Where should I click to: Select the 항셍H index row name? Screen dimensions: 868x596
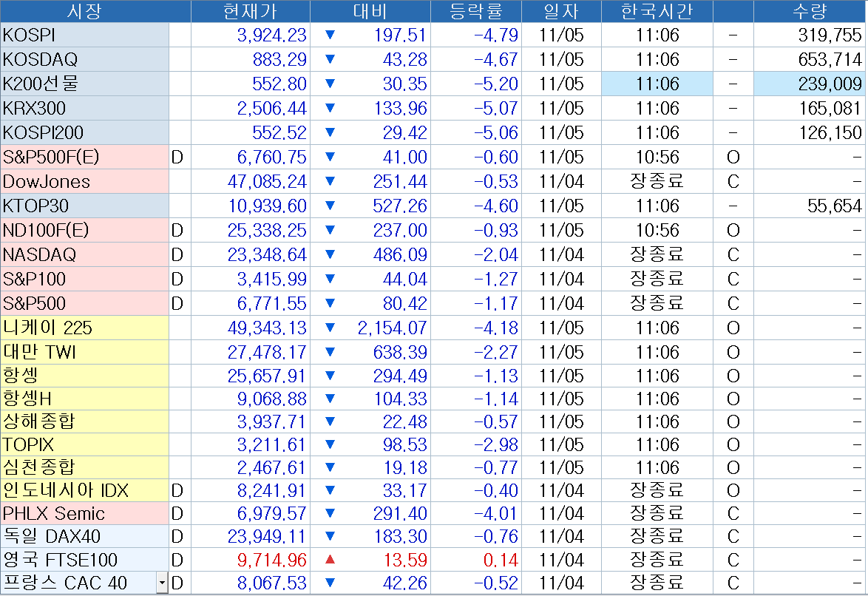[84, 399]
